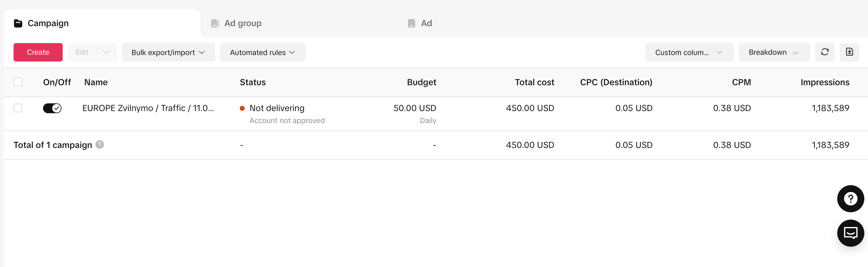Click the refresh data icon
Image resolution: width=868 pixels, height=267 pixels.
click(825, 52)
